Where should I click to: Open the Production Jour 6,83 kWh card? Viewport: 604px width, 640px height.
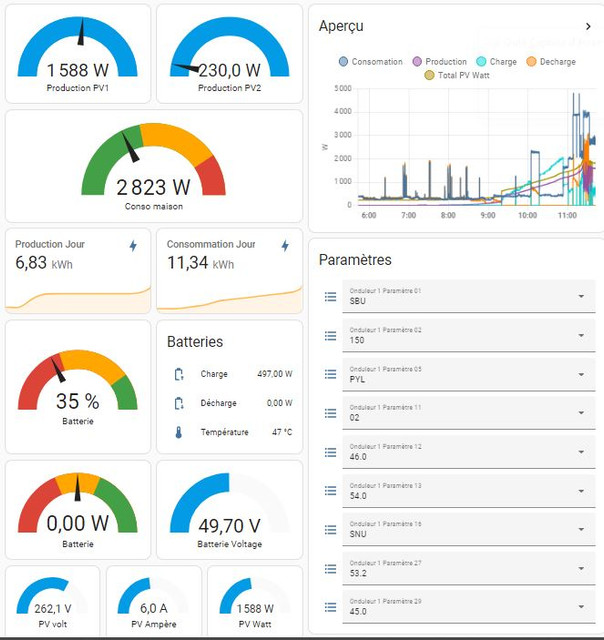tap(78, 271)
